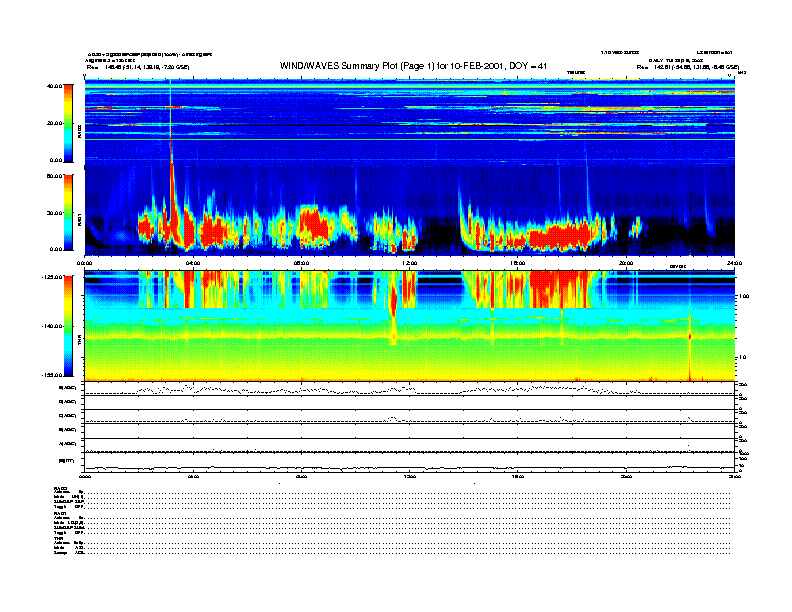The image size is (792, 612).
Task: Click the 12:00 label under the bottom line plot
Action: 410,476
